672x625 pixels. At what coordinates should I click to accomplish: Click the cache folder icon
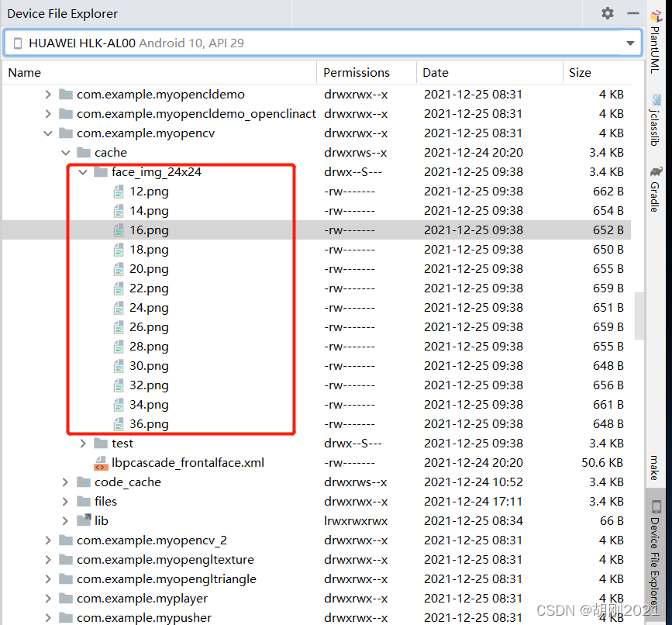pos(83,153)
